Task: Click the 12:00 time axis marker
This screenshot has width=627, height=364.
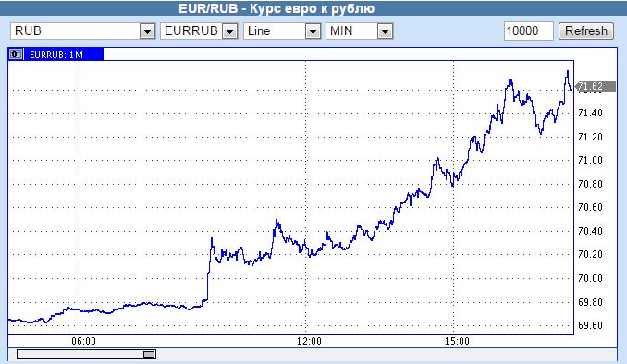Action: click(309, 341)
